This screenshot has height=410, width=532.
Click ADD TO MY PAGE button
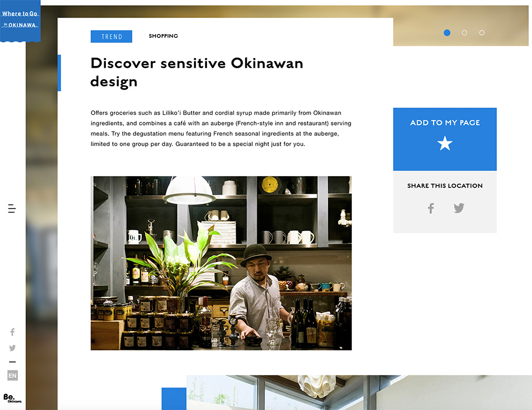[445, 139]
